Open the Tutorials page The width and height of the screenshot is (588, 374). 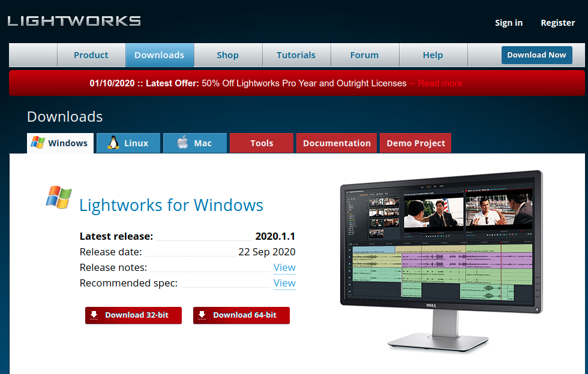(x=296, y=55)
